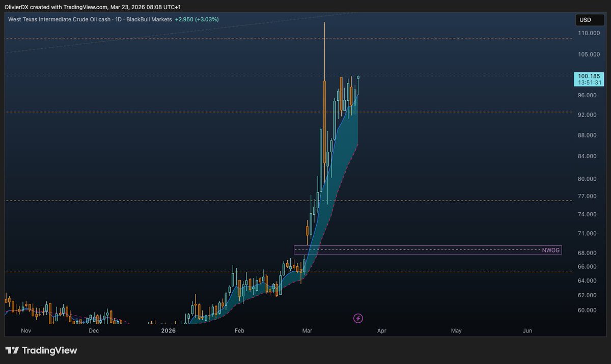Click the Apr date label
The height and width of the screenshot is (364, 611).
(382, 331)
